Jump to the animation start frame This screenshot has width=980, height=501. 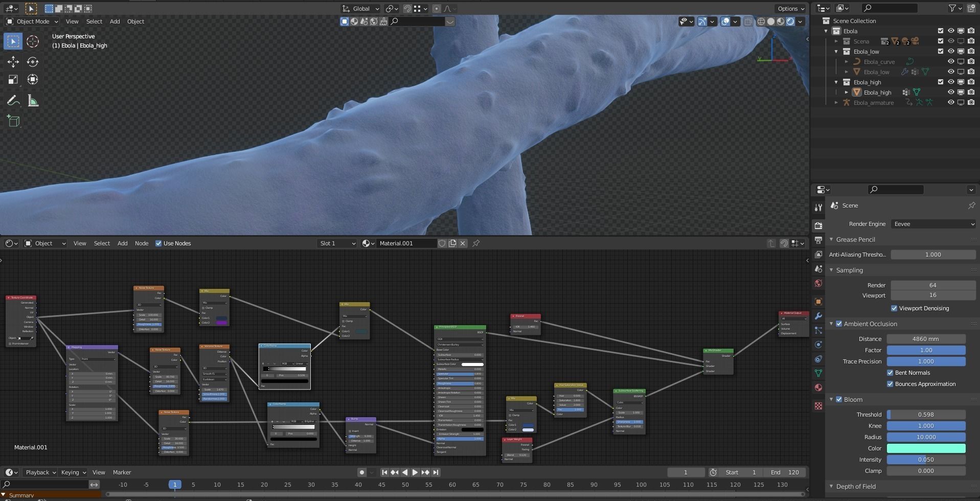384,472
